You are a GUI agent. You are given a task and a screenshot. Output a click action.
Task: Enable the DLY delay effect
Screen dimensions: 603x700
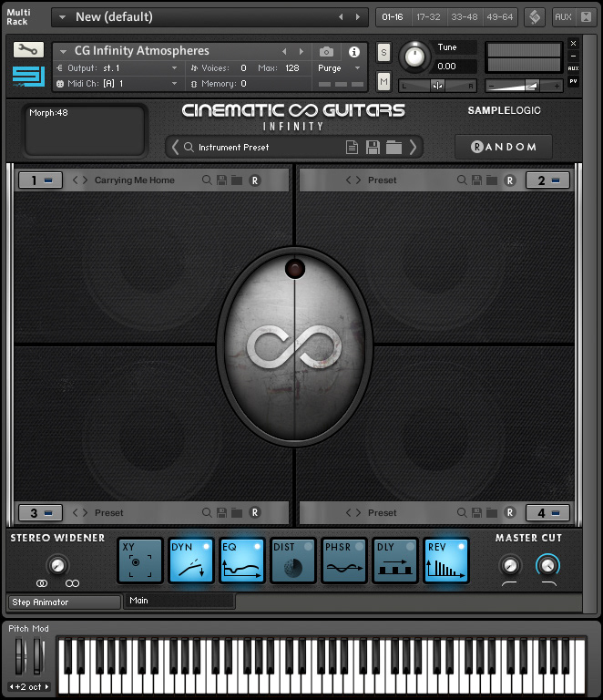point(395,561)
